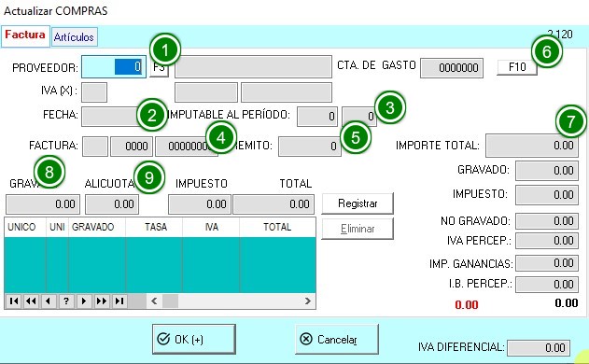589x364 pixels.
Task: Click the IVA grid column header
Action: (211, 227)
